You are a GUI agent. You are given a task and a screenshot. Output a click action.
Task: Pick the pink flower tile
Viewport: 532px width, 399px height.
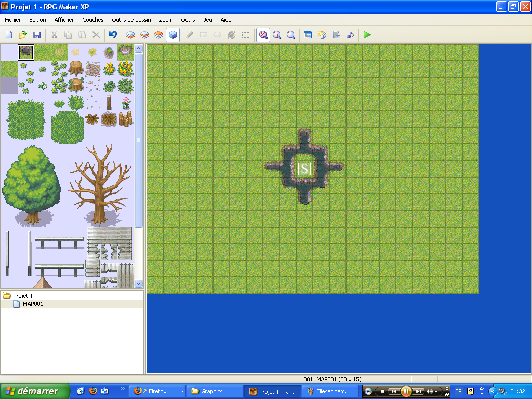click(x=126, y=102)
